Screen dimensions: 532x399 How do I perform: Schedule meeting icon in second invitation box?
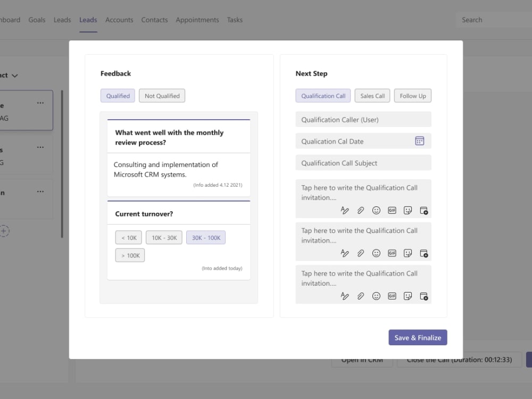[424, 253]
